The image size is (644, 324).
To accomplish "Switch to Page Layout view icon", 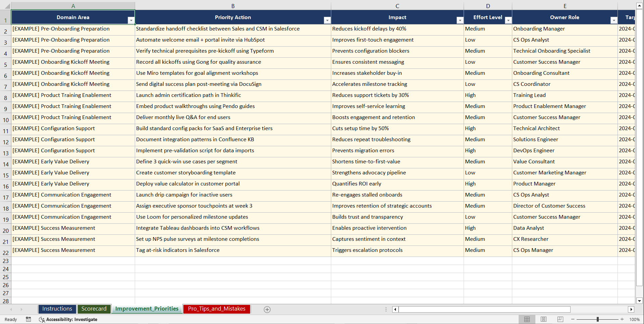I will coord(543,319).
